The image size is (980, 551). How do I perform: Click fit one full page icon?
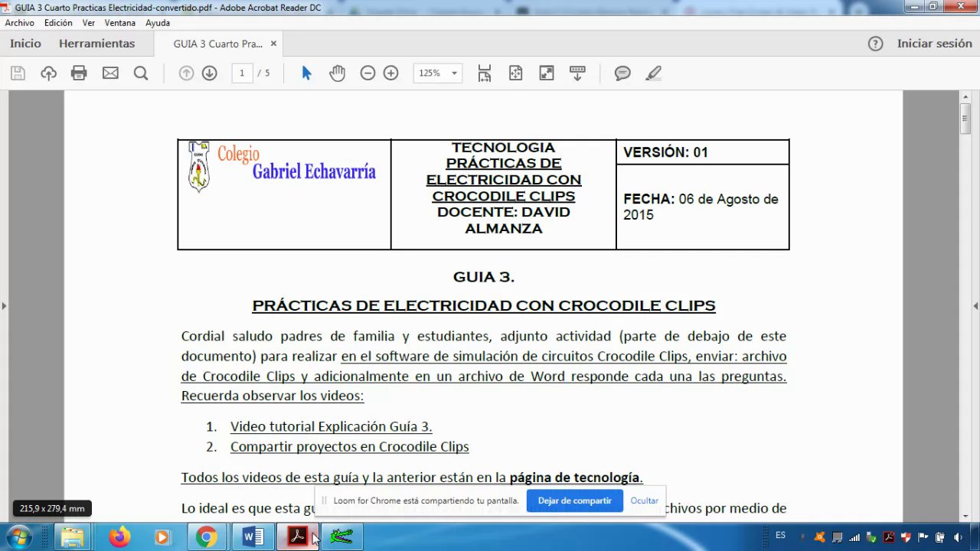click(x=515, y=73)
